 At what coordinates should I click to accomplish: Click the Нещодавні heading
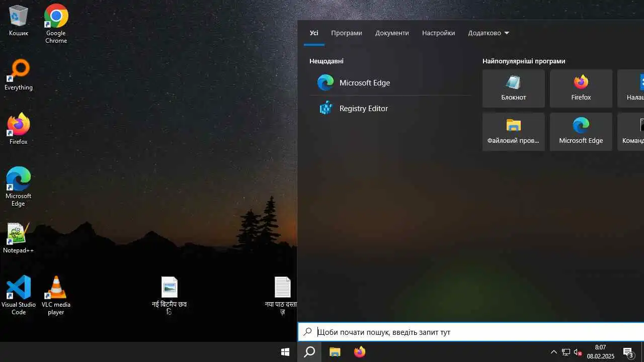pos(327,61)
